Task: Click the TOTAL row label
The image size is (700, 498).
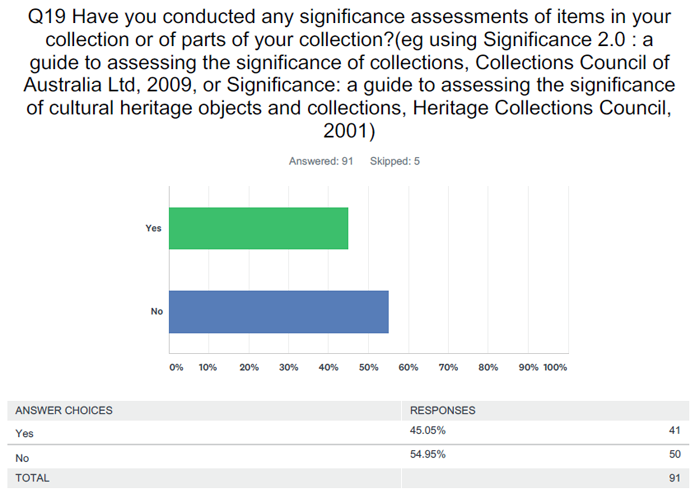Action: (32, 478)
